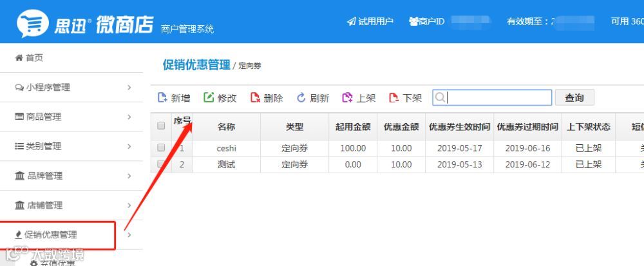Expand the 类别管理 chevron
644x266 pixels.
tap(129, 147)
